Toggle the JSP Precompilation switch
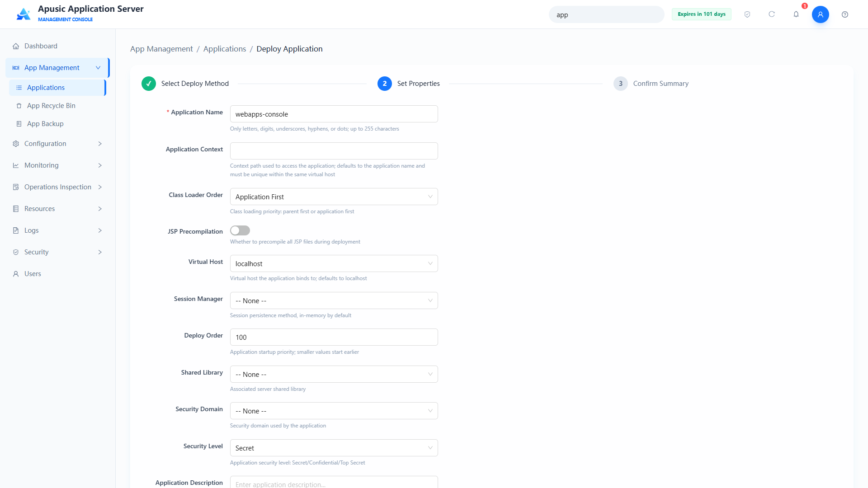Screen dimensions: 868x488 tap(240, 230)
